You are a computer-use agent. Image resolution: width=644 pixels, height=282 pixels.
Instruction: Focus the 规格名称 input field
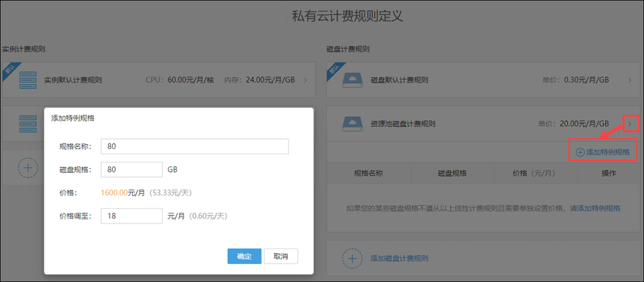(x=195, y=146)
